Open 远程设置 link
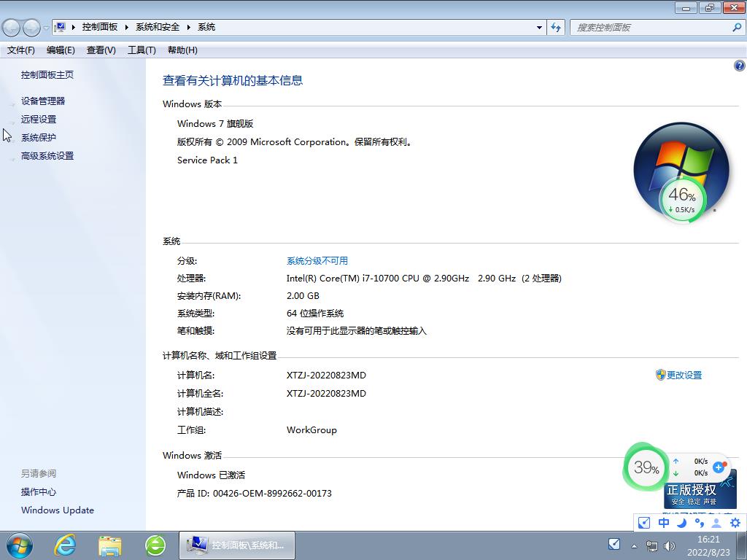This screenshot has width=747, height=560. coord(39,119)
